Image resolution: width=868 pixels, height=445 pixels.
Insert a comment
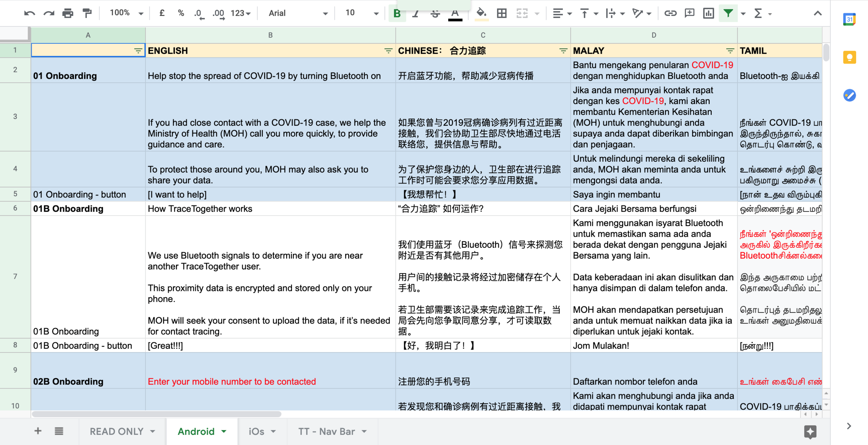pyautogui.click(x=689, y=14)
